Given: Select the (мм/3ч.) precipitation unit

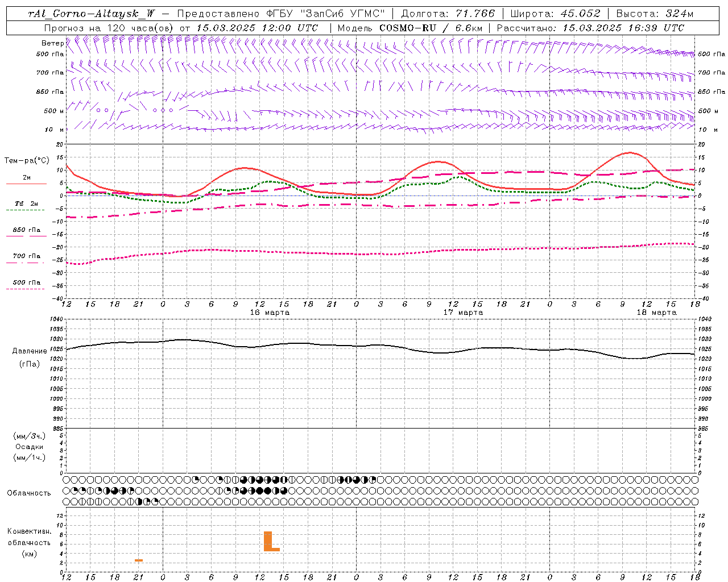Looking at the screenshot, I should click(x=30, y=436).
